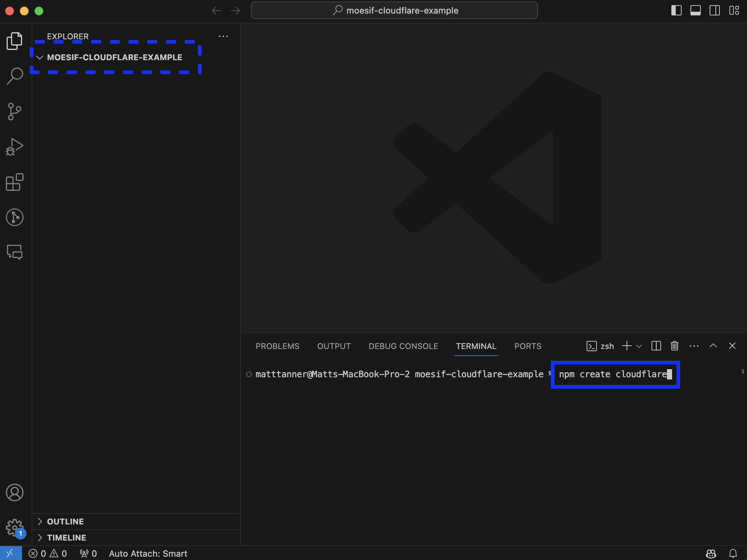Viewport: 747px width, 560px height.
Task: Select the Explorer icon in the activity bar
Action: 14,41
